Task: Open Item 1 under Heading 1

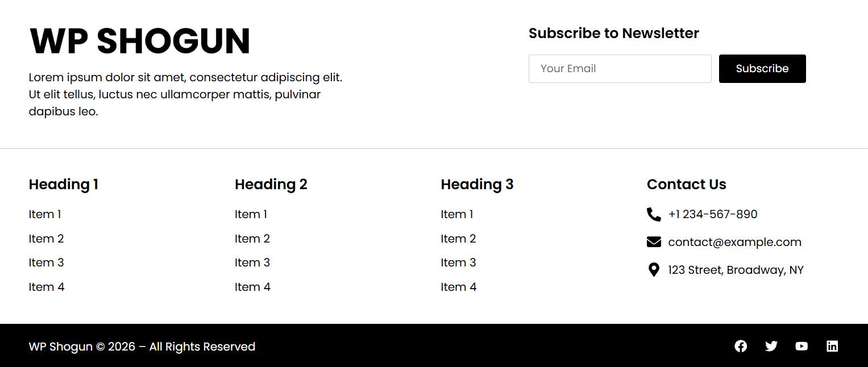Action: click(45, 214)
